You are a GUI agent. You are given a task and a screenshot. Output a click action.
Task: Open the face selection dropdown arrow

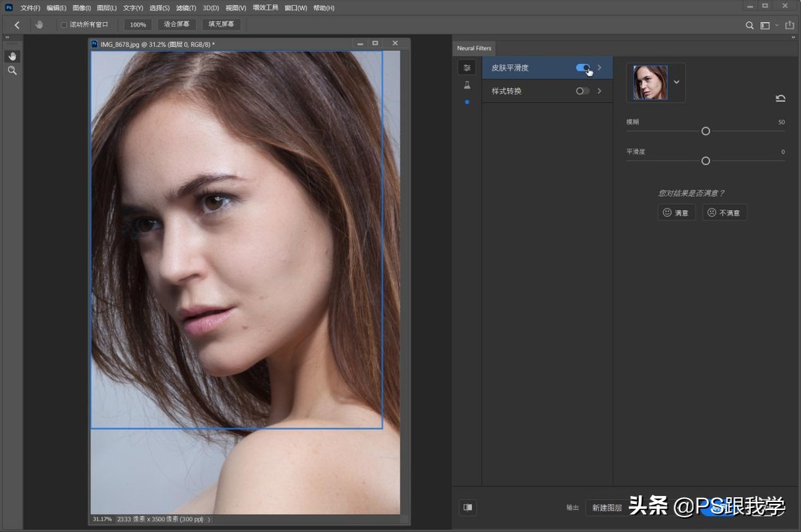(676, 82)
